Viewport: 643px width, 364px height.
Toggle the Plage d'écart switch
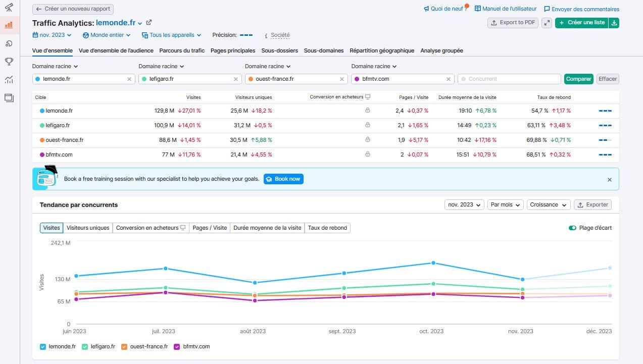[x=572, y=228]
